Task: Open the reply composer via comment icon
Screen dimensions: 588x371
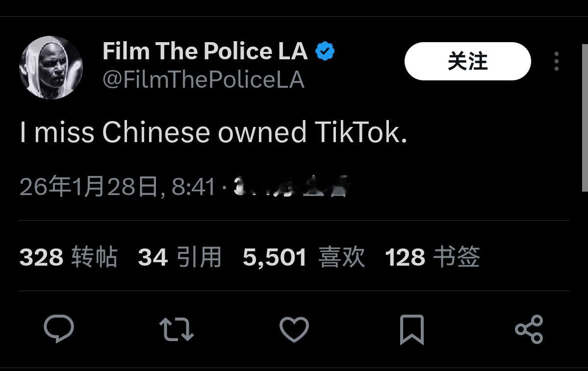Action: coord(59,329)
